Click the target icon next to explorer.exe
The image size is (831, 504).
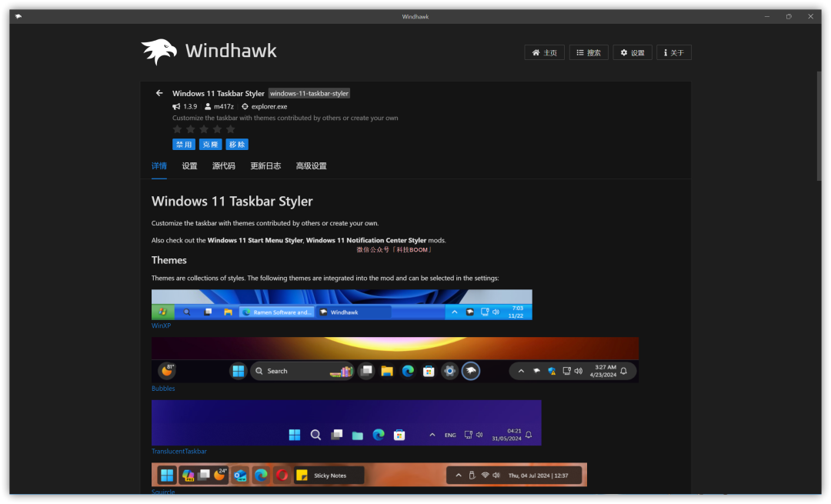point(245,106)
